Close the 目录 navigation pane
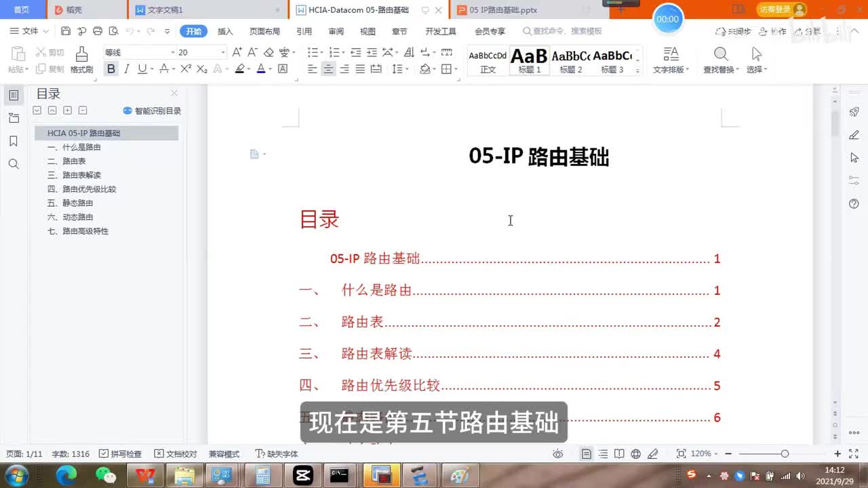Screen dimensions: 868x488 coord(174,94)
